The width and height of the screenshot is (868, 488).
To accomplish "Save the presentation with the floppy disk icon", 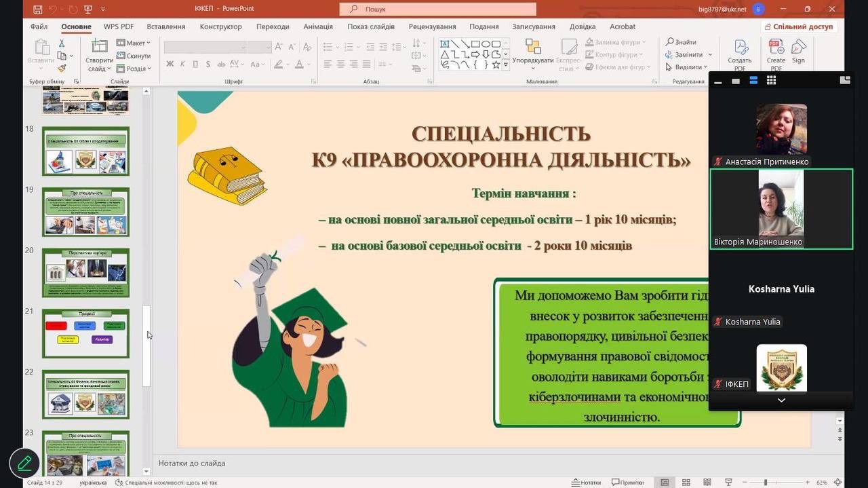I will click(38, 10).
